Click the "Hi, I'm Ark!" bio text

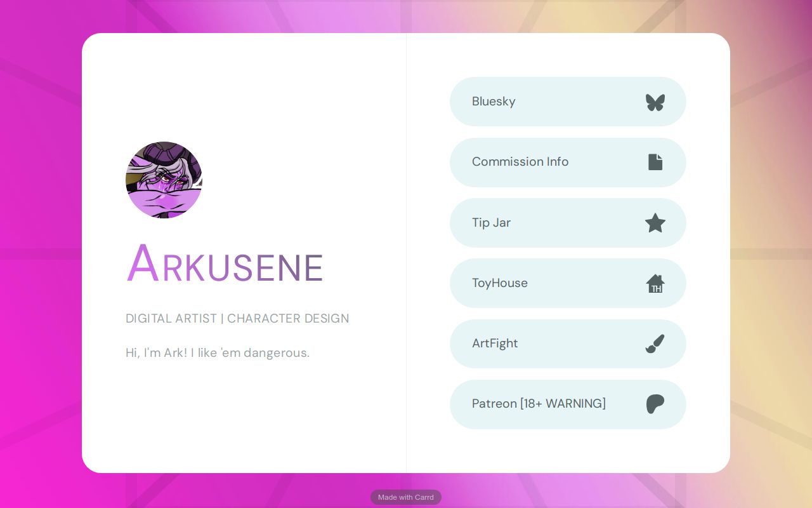pyautogui.click(x=218, y=353)
